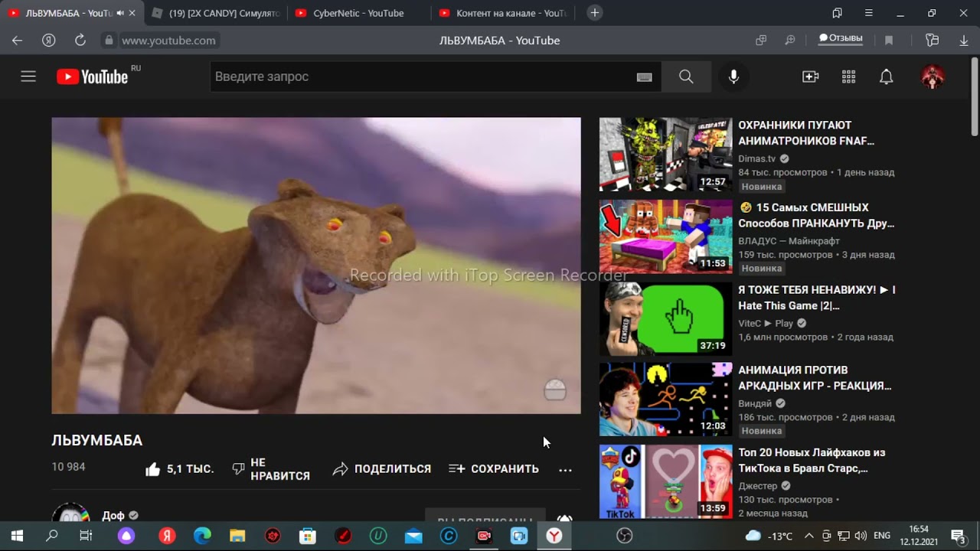This screenshot has height=551, width=980.
Task: Open the notifications bell
Action: [886, 77]
